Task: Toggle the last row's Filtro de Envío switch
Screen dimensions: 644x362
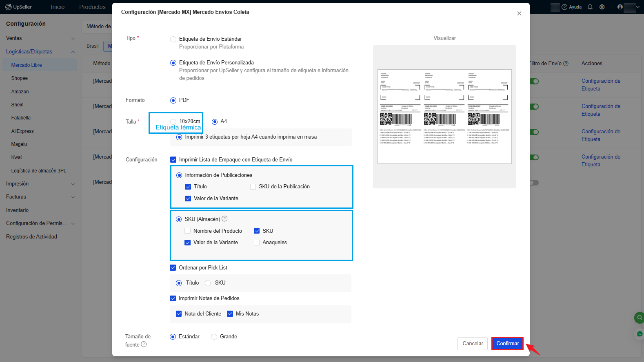Action: (x=534, y=183)
